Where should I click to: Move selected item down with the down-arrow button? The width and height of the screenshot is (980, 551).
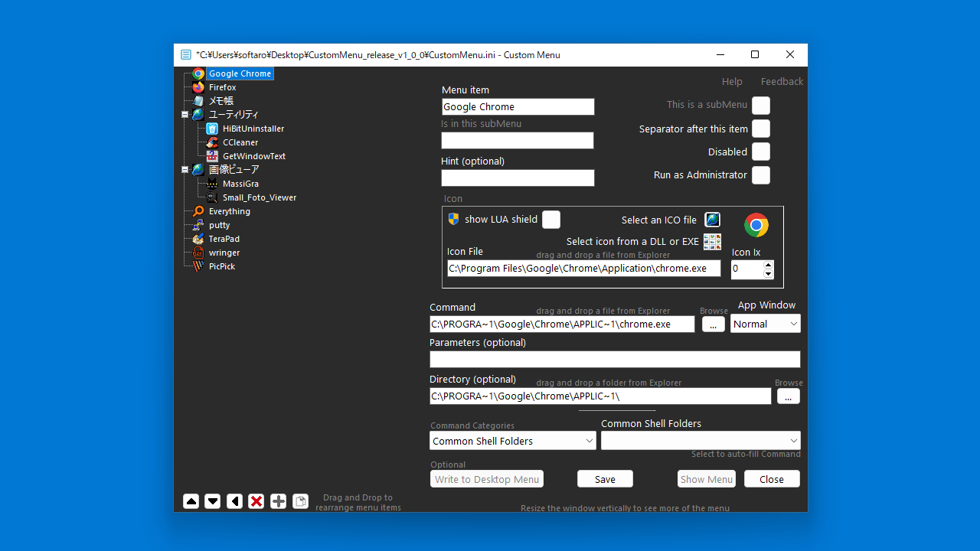click(213, 501)
